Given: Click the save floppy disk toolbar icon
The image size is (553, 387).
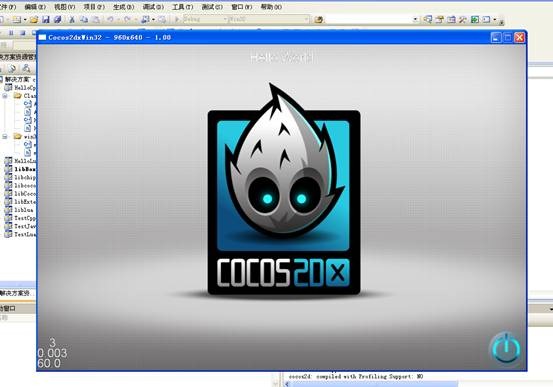Looking at the screenshot, I should (x=45, y=19).
